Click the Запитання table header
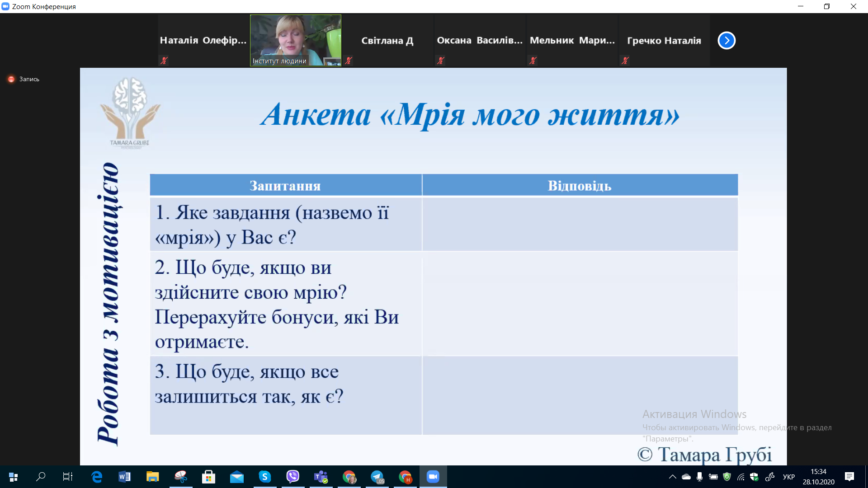Screen dimensions: 868x488 [285, 186]
